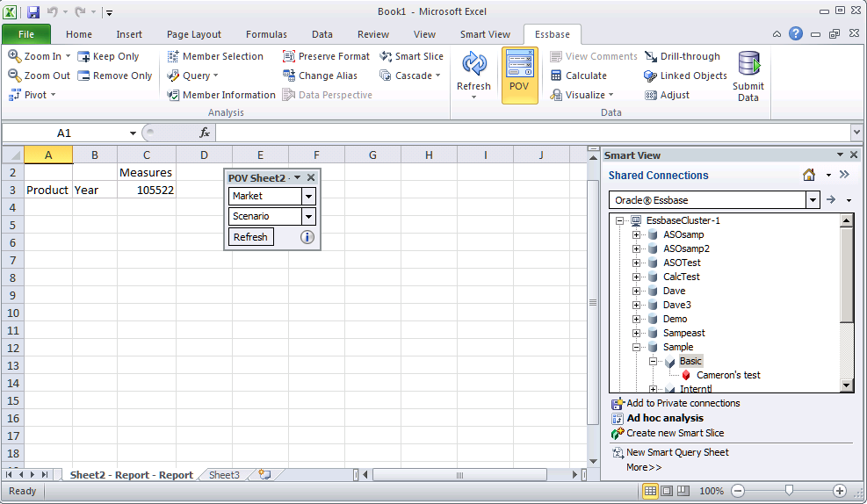Click the zoom out minus button
Image resolution: width=867 pixels, height=504 pixels.
(x=738, y=491)
